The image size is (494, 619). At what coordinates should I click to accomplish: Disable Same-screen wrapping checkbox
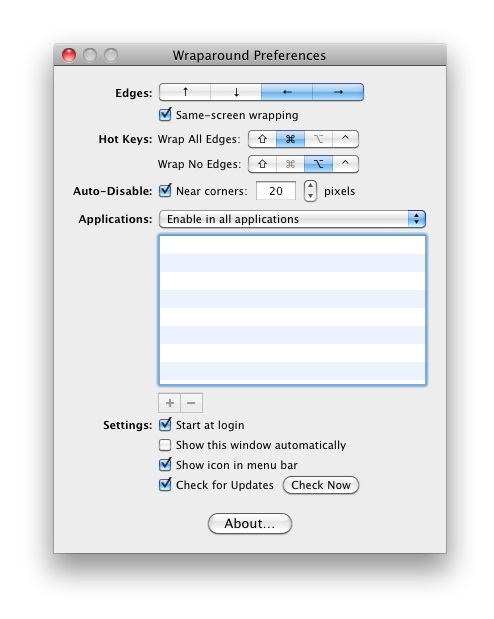tap(165, 114)
